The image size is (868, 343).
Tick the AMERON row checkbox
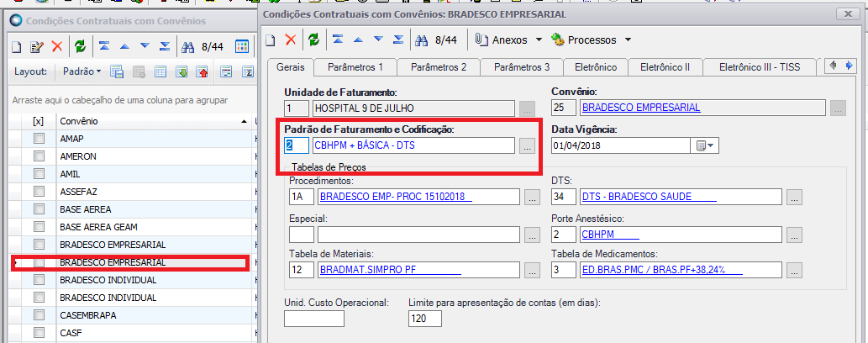tap(39, 156)
